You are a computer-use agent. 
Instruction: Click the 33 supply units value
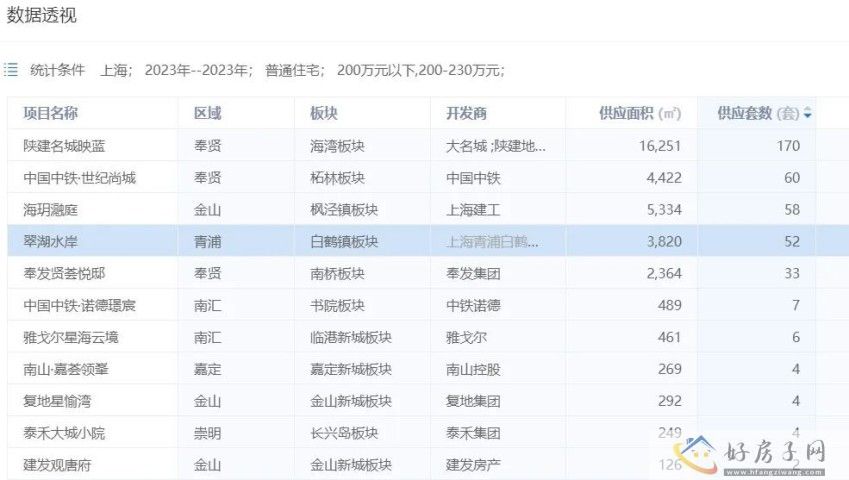[x=792, y=273]
